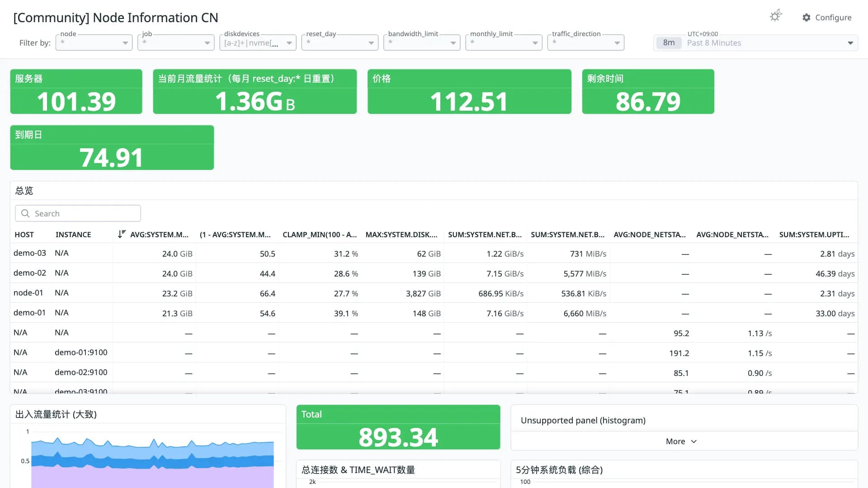Open the reset_day filter dropdown
This screenshot has height=488, width=868.
coord(340,42)
